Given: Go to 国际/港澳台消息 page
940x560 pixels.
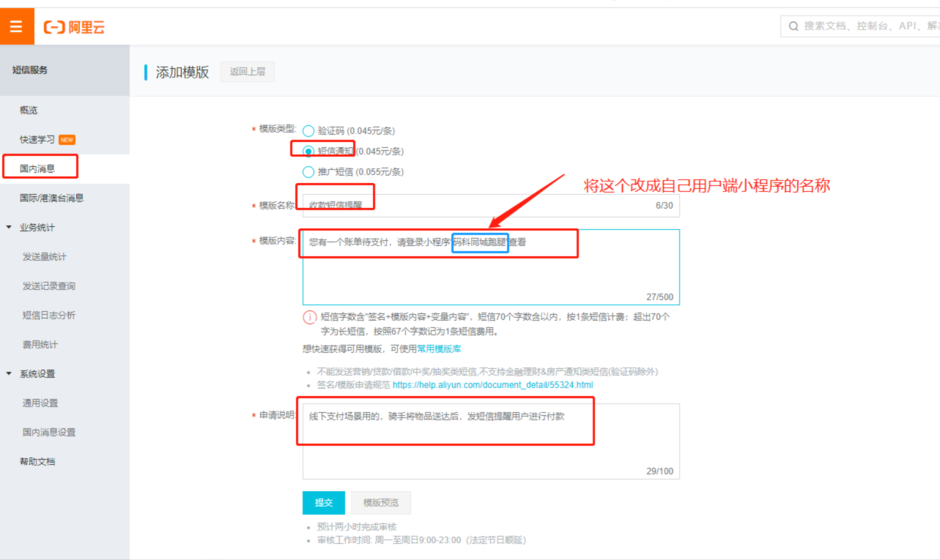Looking at the screenshot, I should [51, 198].
